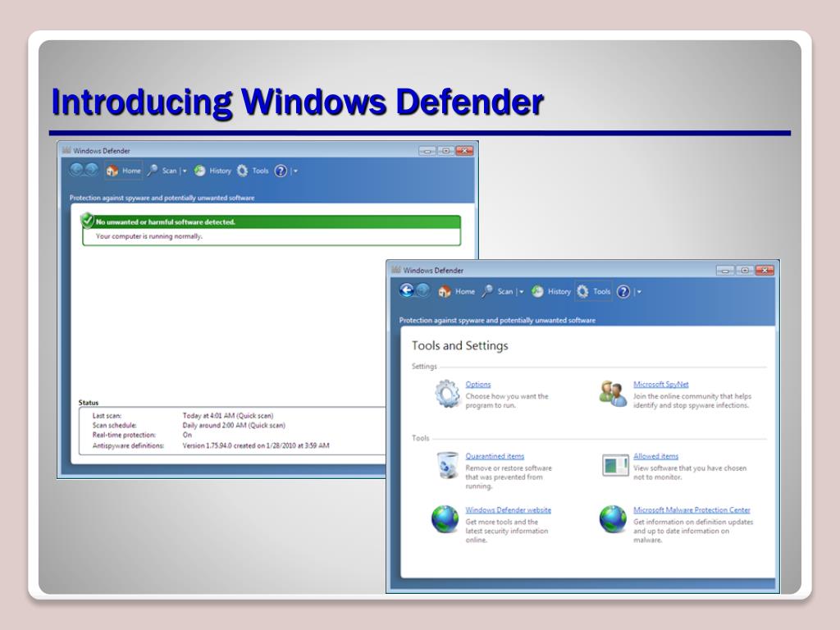Screen dimensions: 840x630
Task: Click 'Join the online community' description text
Action: [692, 400]
